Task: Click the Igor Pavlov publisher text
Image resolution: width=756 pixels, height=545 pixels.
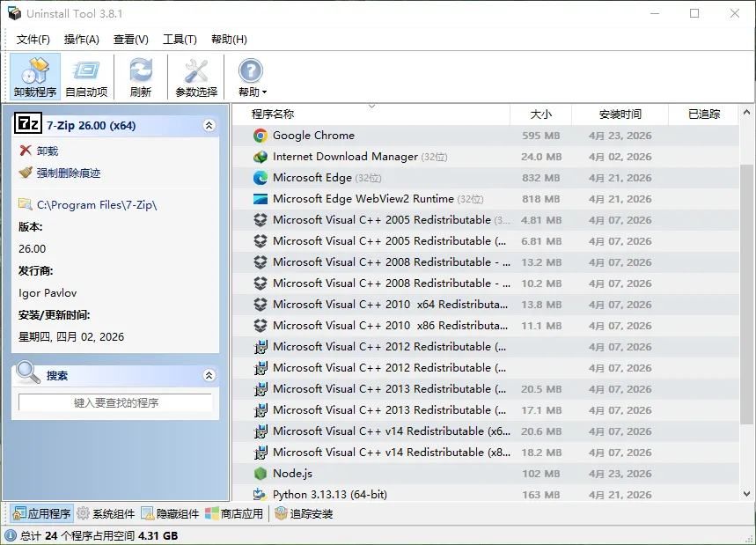Action: [48, 293]
